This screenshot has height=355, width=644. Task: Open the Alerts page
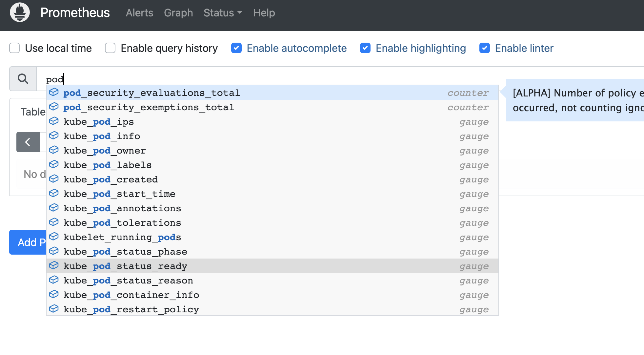tap(139, 13)
